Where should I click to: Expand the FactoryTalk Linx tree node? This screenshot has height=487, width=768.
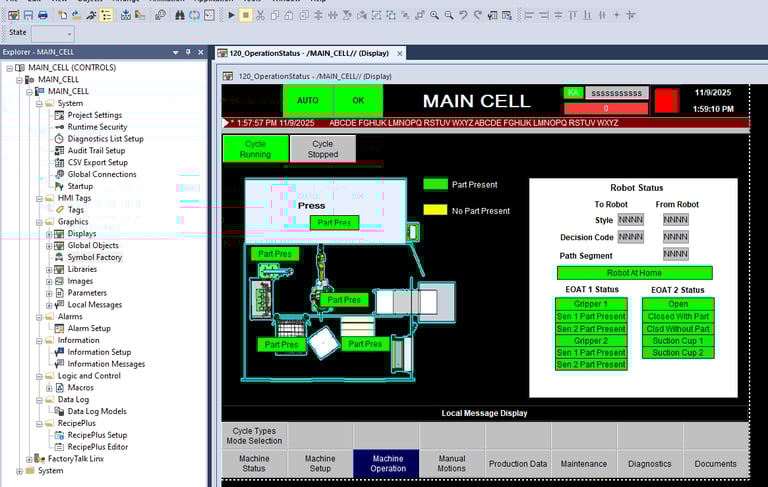pos(29,459)
